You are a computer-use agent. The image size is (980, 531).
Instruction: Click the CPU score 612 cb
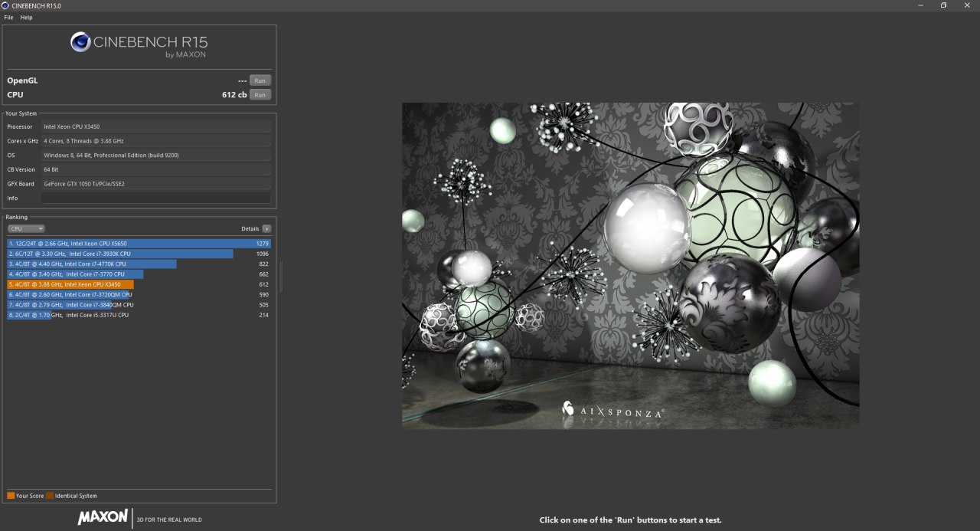pos(234,94)
